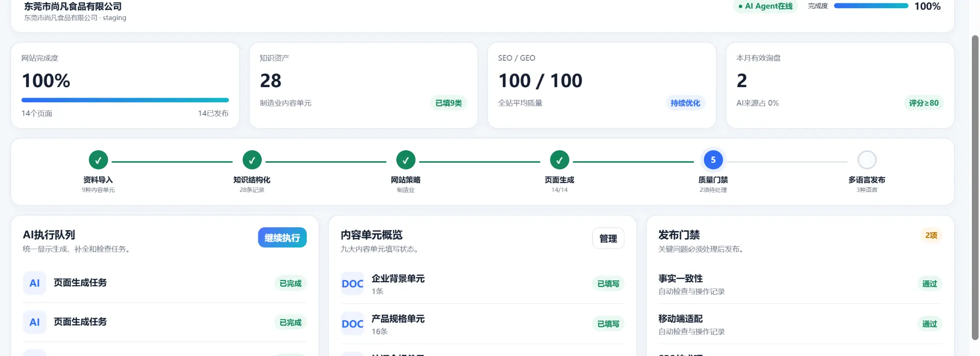Image resolution: width=980 pixels, height=356 pixels.
Task: Click the 28条记录 caption under 知识结构化
Action: 252,190
